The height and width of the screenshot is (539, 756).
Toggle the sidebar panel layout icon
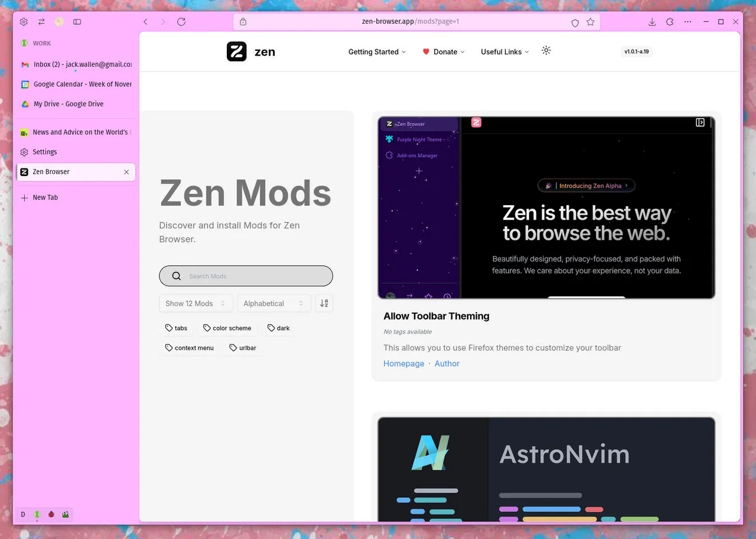[x=77, y=22]
